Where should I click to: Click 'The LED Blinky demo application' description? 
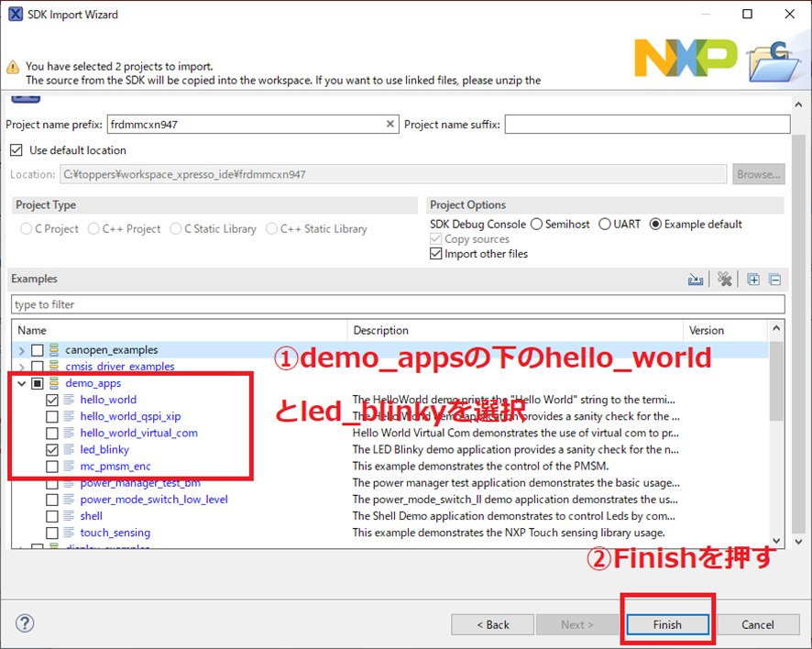[x=516, y=449]
